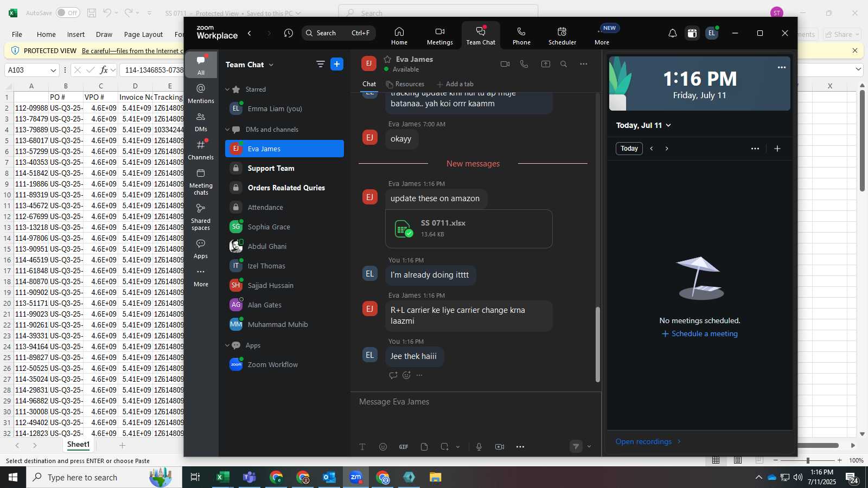Start an audio call with Eva James
Screen dimensions: 868x488
(524, 64)
